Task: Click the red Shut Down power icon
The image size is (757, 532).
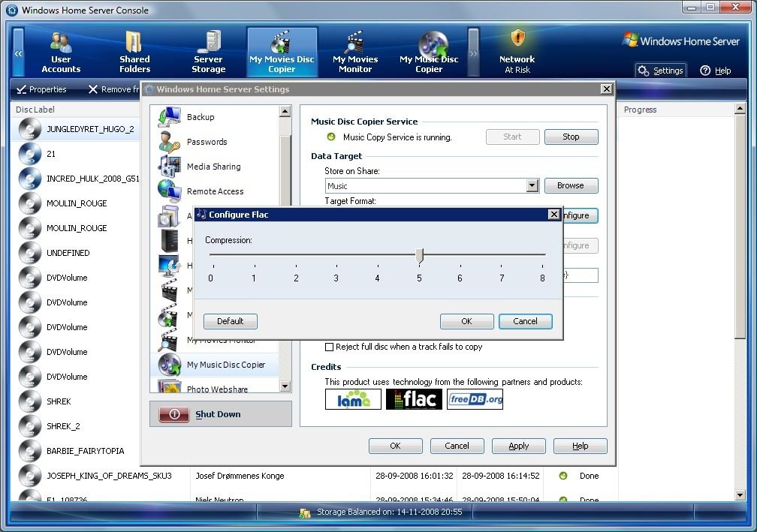Action: [x=174, y=414]
